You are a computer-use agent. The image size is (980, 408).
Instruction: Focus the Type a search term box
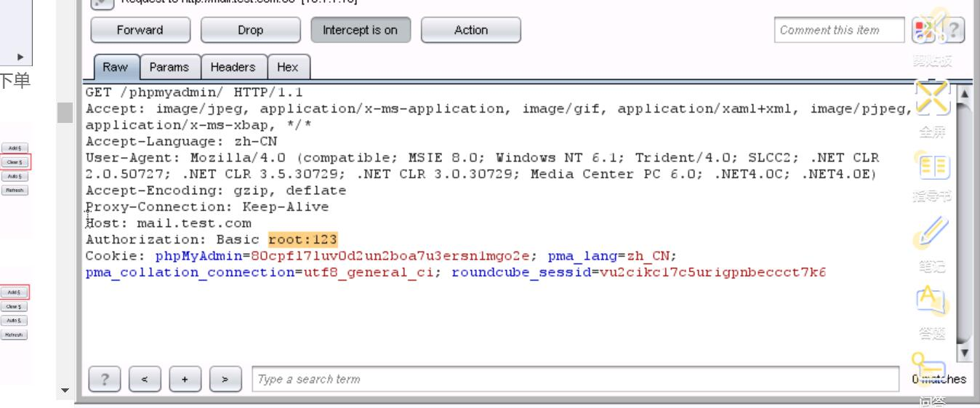click(575, 379)
